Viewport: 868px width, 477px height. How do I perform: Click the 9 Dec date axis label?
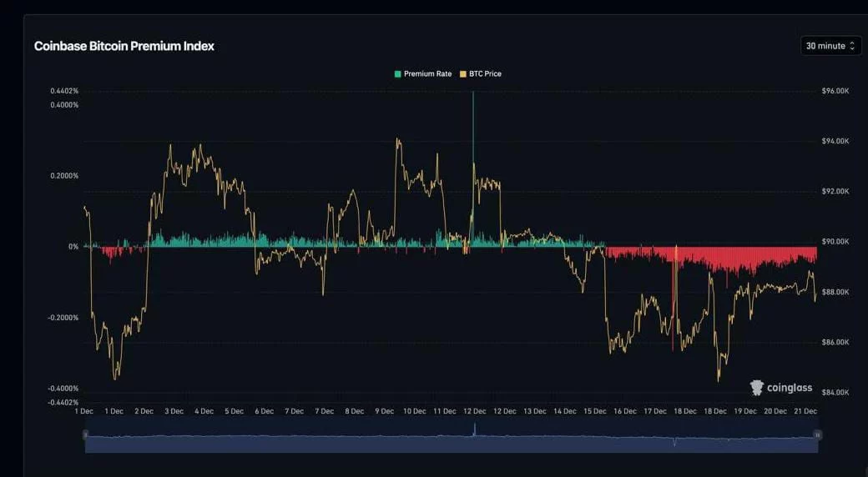tap(384, 411)
